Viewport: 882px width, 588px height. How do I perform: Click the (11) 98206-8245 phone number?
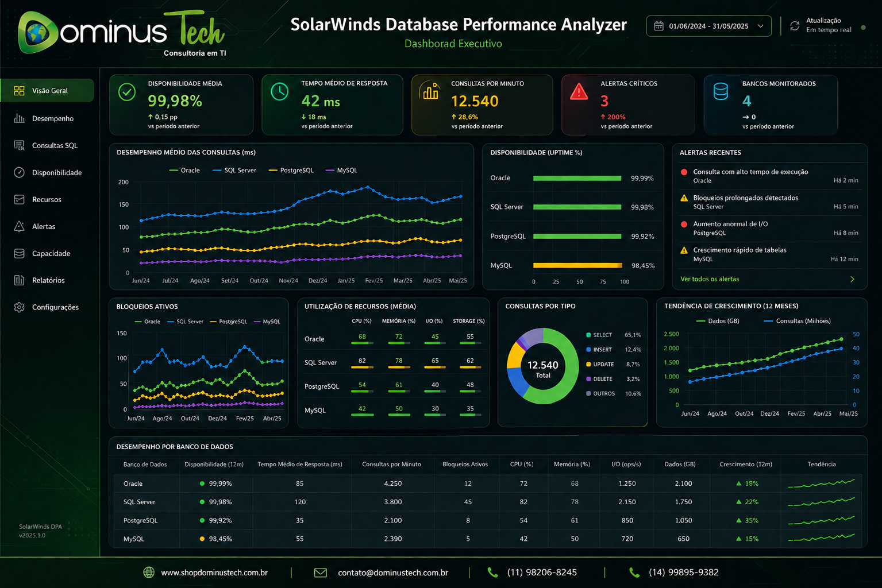point(542,572)
